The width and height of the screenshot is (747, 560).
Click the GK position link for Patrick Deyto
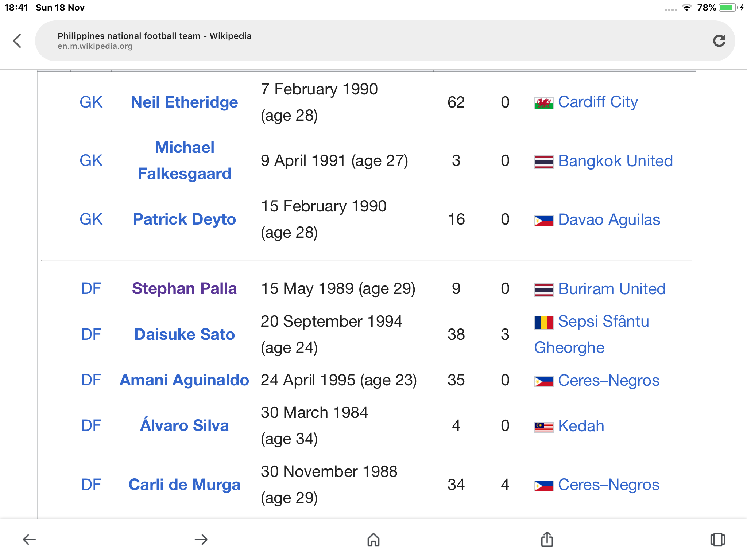pyautogui.click(x=91, y=219)
